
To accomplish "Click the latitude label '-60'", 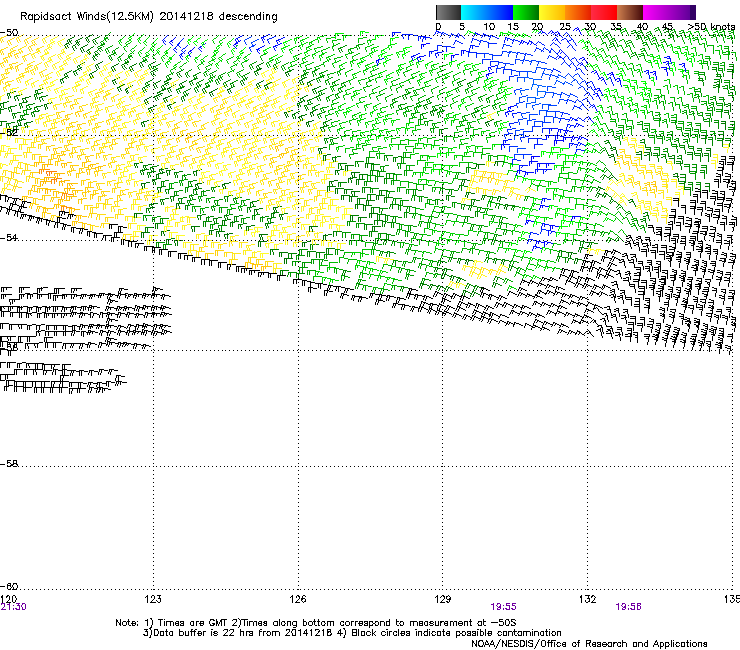I will pos(9,586).
